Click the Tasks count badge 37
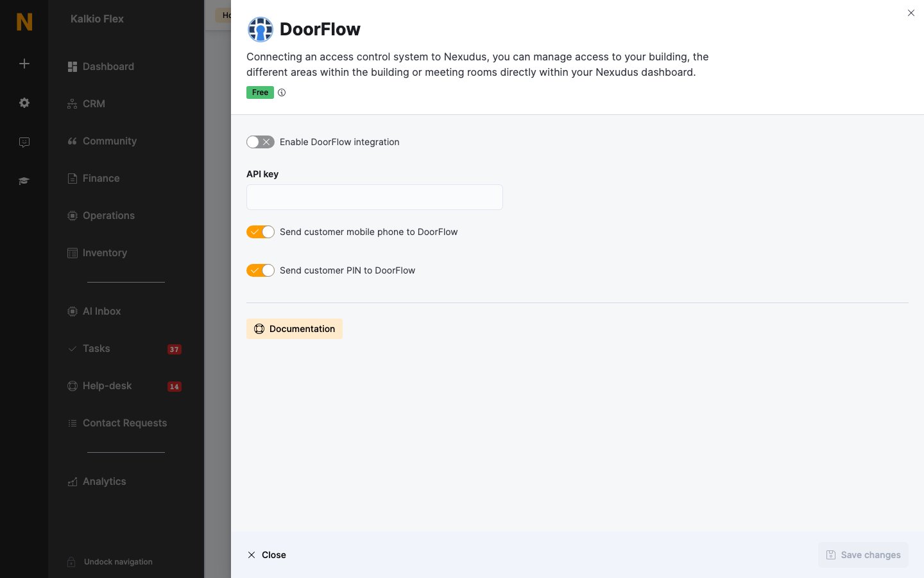The image size is (924, 578). [x=175, y=349]
